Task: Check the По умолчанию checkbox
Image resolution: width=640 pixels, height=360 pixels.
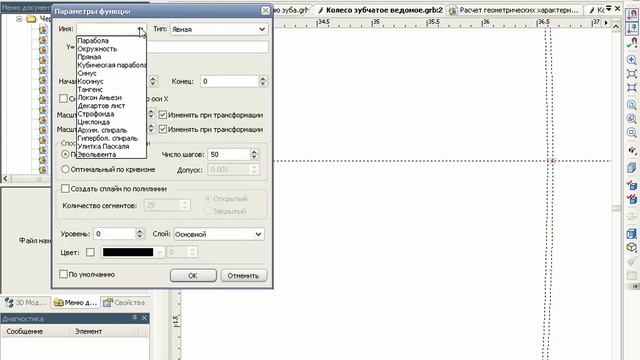Action: coord(63,274)
